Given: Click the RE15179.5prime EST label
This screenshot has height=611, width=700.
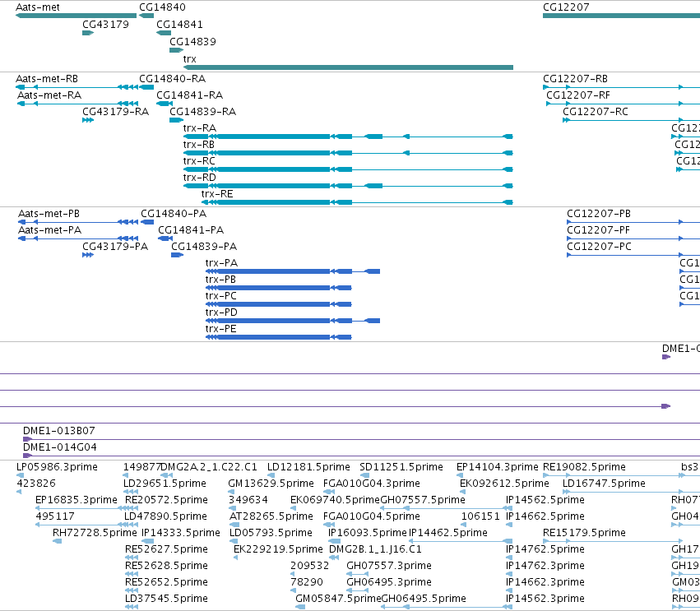Looking at the screenshot, I should [584, 534].
